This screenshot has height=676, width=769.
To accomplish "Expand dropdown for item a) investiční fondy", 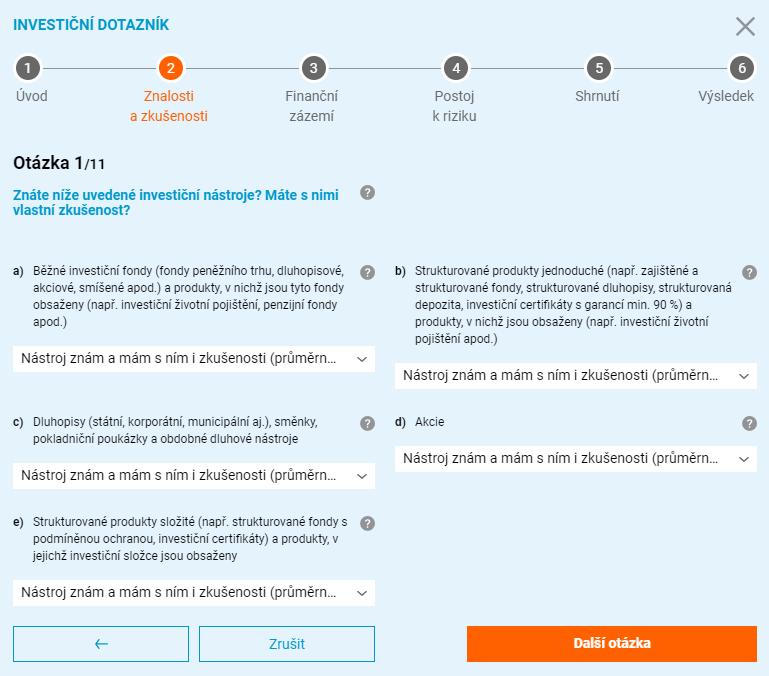I will pyautogui.click(x=194, y=359).
